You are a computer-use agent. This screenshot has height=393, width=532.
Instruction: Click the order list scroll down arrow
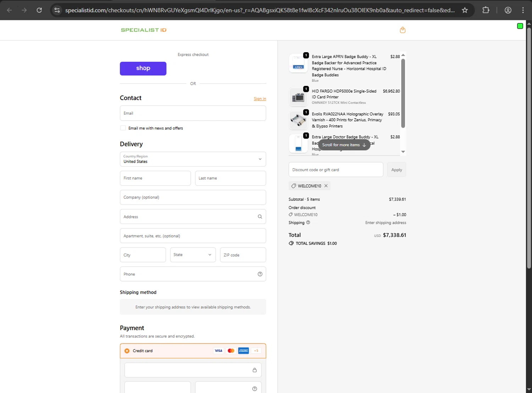[403, 152]
